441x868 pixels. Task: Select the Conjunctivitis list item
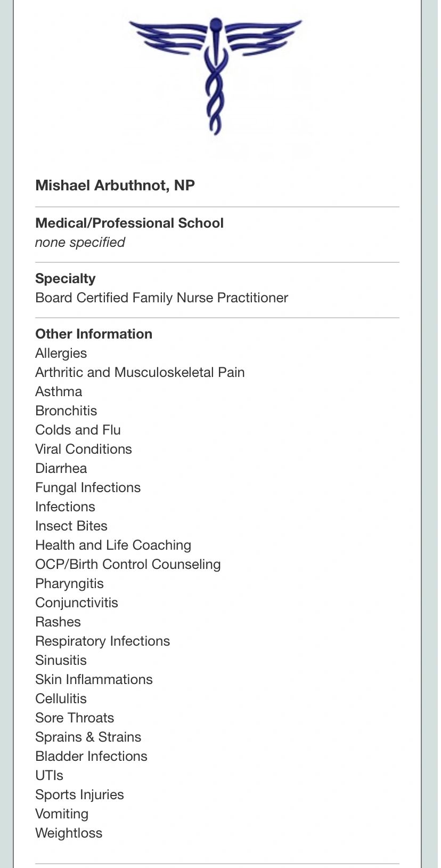[77, 602]
